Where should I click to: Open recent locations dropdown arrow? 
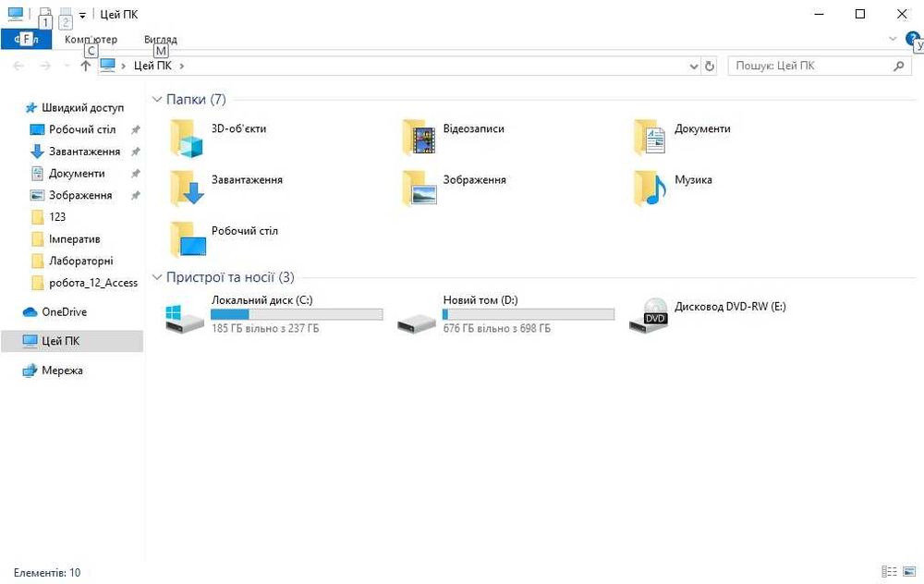[67, 66]
